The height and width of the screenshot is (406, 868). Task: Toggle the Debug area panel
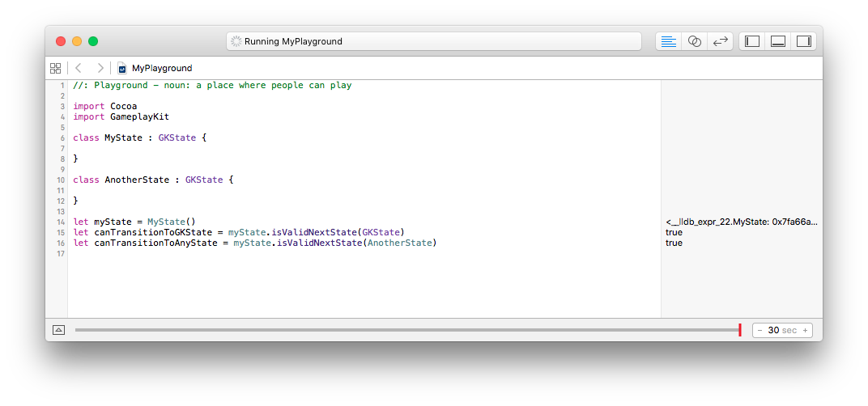pyautogui.click(x=778, y=41)
